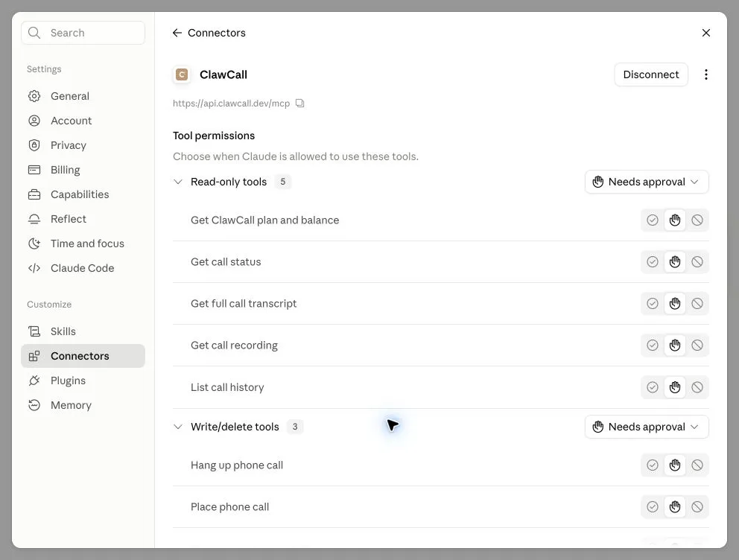Block the Hang up phone call tool

tap(697, 465)
